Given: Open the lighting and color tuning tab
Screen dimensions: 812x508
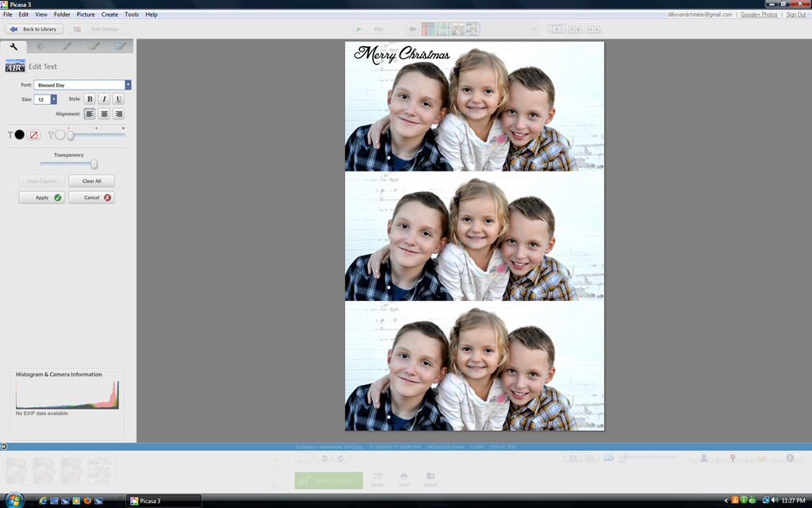Looking at the screenshot, I should [x=40, y=47].
